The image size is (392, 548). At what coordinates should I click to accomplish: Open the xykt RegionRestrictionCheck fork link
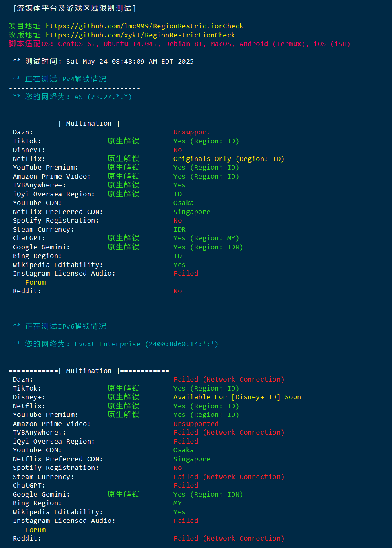tap(140, 35)
